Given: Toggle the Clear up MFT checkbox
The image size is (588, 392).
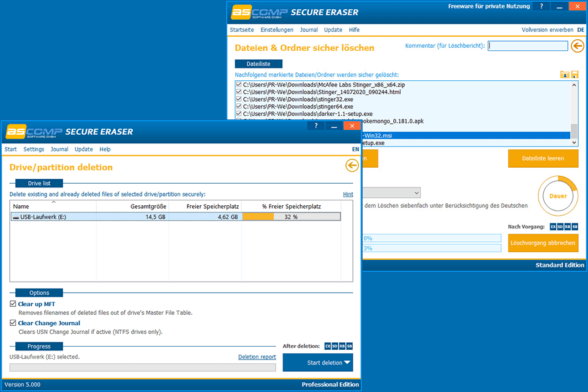Looking at the screenshot, I should coord(13,304).
